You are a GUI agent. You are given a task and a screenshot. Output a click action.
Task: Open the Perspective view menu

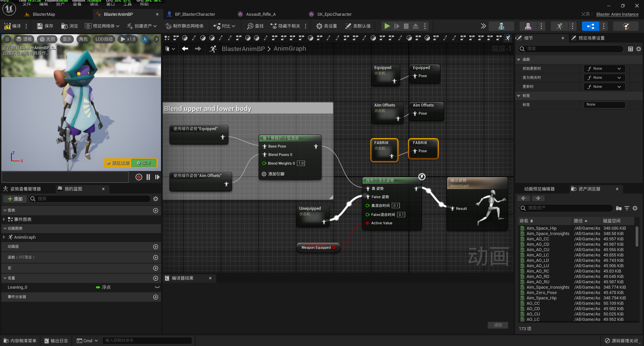(24, 39)
